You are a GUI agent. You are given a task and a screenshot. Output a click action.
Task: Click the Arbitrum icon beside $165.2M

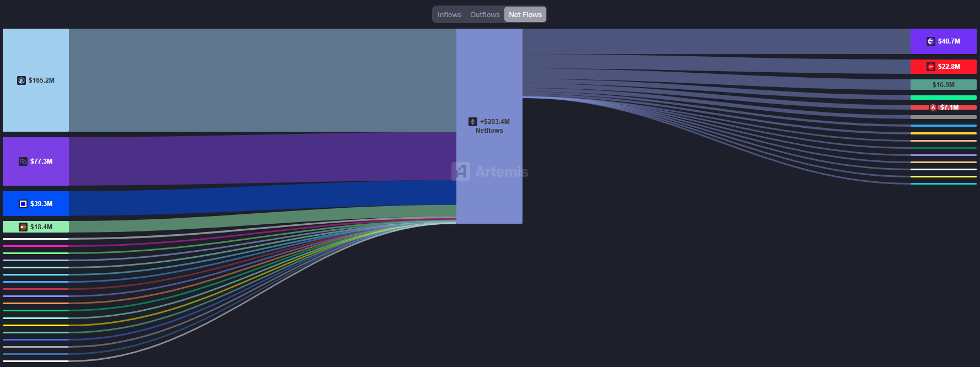click(x=21, y=80)
